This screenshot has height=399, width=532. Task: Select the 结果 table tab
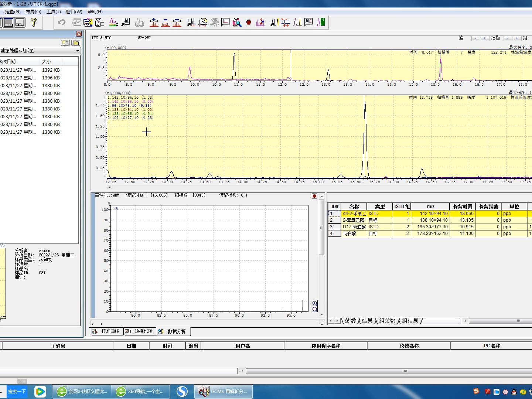[367, 321]
